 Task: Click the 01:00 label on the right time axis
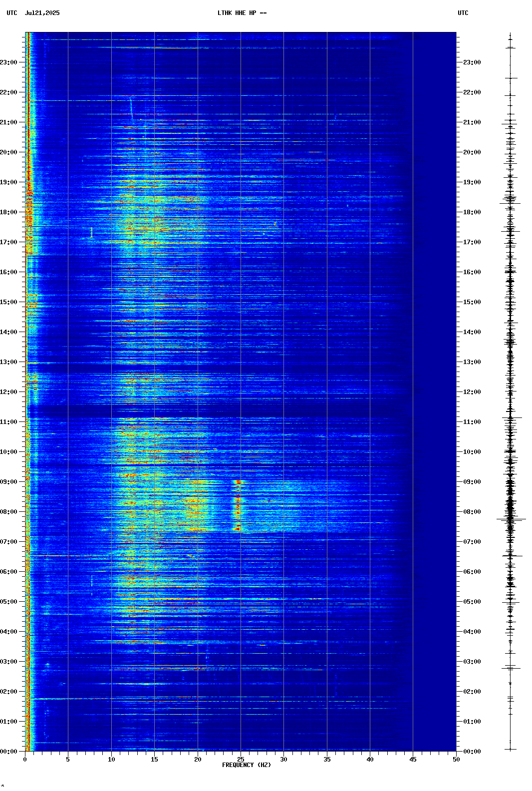[472, 722]
